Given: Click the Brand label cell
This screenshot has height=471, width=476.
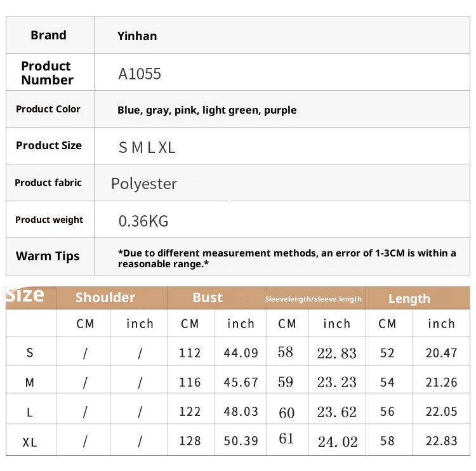Looking at the screenshot, I should [x=49, y=36].
